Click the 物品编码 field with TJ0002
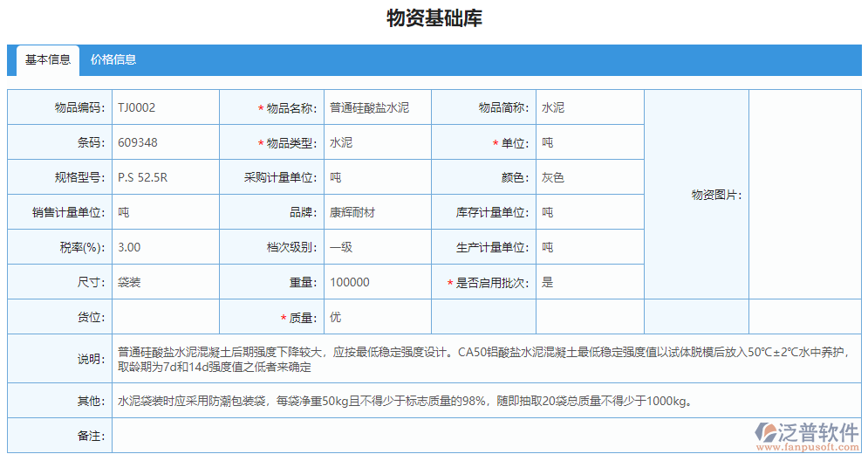This screenshot has height=461, width=868. [x=165, y=107]
